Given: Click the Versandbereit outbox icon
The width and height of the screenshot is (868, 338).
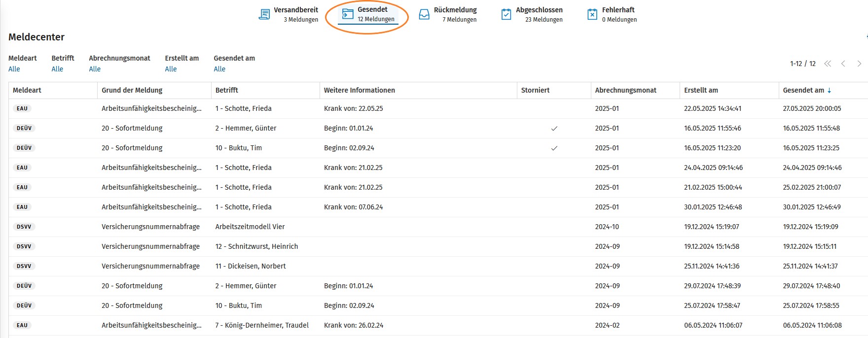Looking at the screenshot, I should tap(264, 14).
